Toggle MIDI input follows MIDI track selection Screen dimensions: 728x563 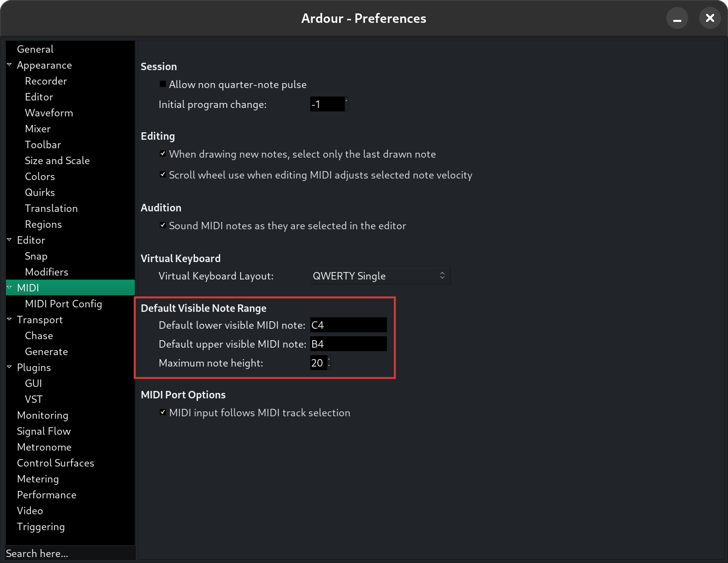[163, 412]
